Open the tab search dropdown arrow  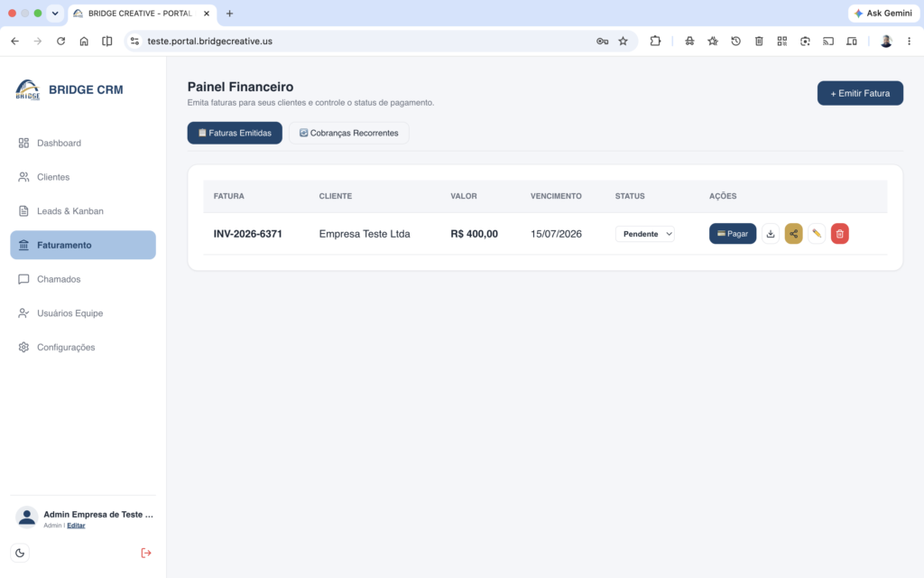(x=55, y=13)
